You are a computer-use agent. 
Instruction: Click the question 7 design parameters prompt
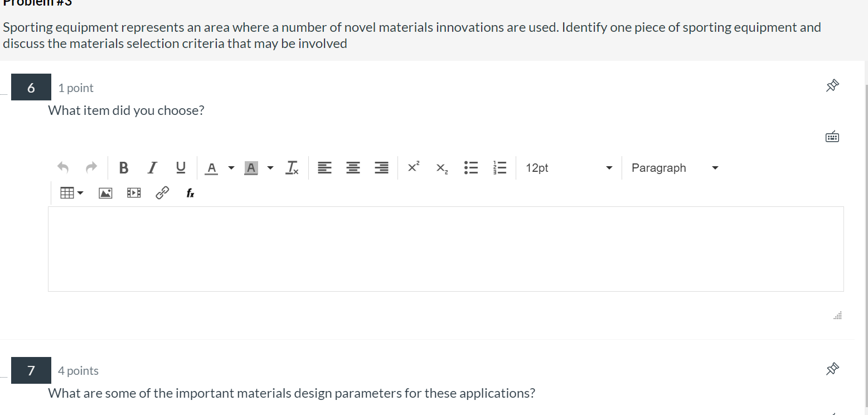(292, 393)
